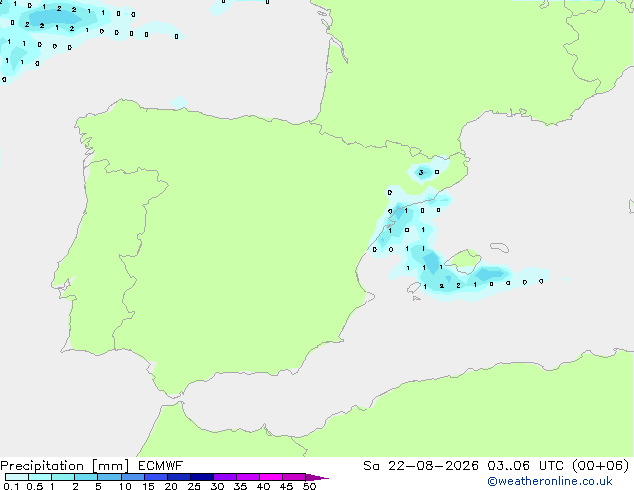The width and height of the screenshot is (634, 490).
Task: Select the 30–35 mm purple legend swatch
Action: pyautogui.click(x=225, y=477)
